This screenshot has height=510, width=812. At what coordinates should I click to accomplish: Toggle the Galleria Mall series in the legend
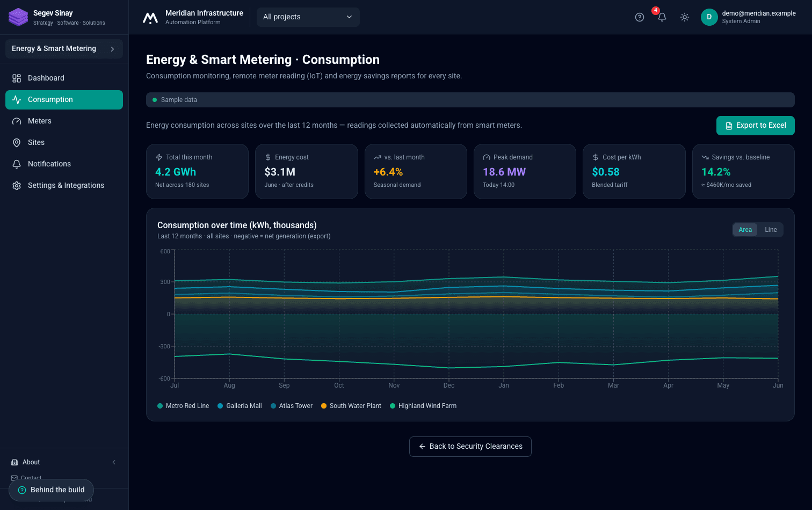(240, 406)
